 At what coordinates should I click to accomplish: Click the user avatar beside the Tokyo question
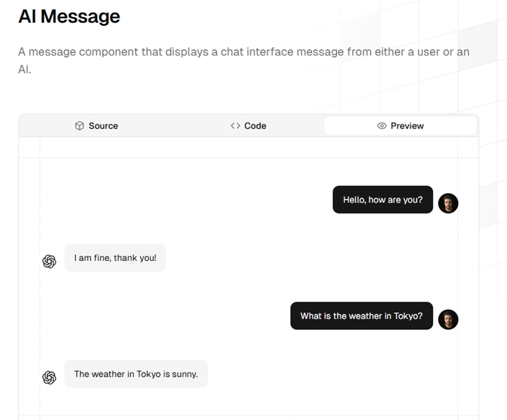click(x=448, y=319)
